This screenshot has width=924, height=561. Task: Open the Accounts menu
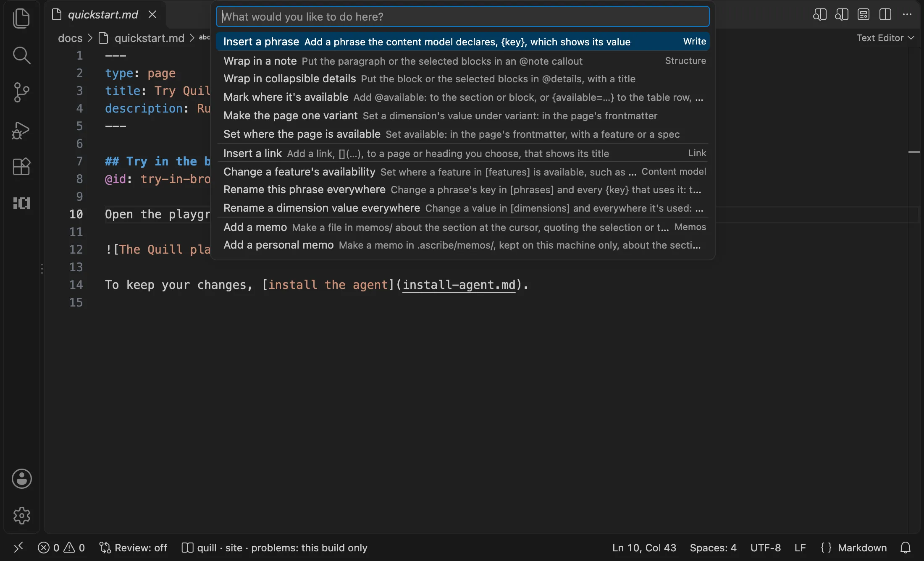[x=21, y=479]
